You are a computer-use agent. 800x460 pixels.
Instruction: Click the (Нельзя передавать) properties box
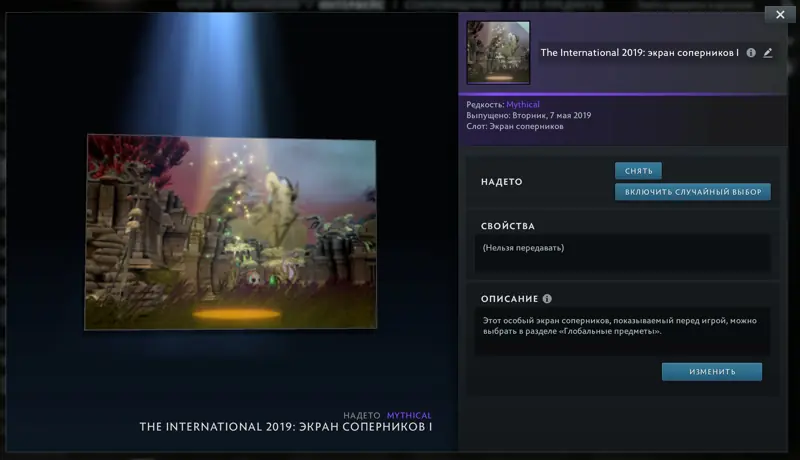tap(622, 253)
